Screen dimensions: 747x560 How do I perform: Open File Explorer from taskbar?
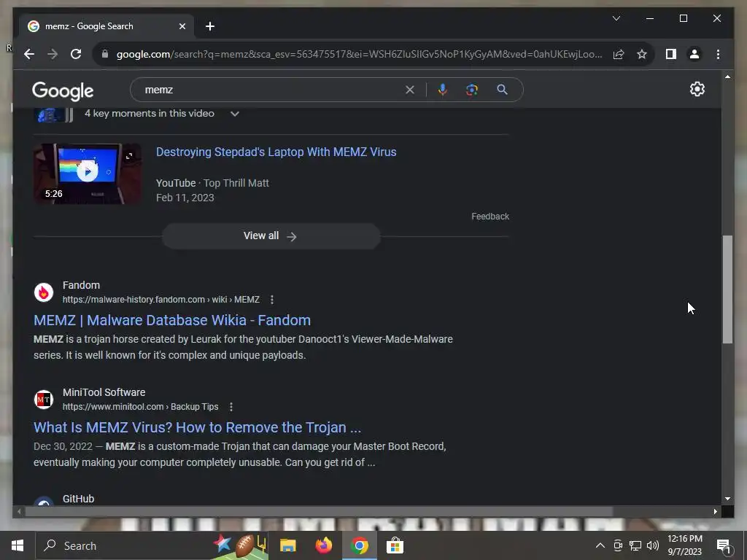click(287, 545)
